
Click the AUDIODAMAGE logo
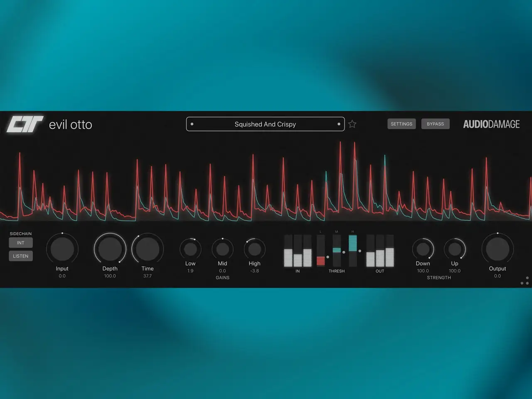[x=491, y=124]
